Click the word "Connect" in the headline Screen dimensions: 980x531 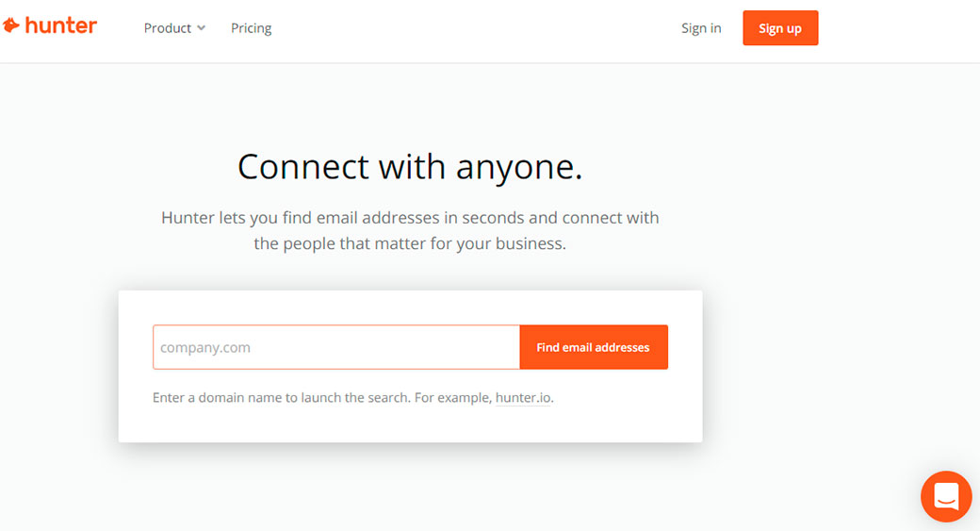[302, 167]
